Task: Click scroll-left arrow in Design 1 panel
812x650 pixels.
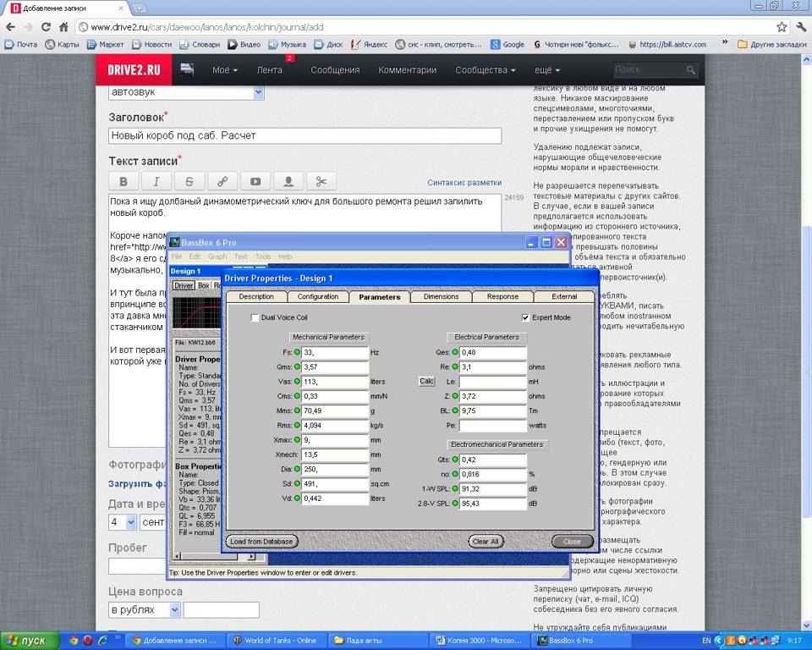Action: [x=178, y=556]
